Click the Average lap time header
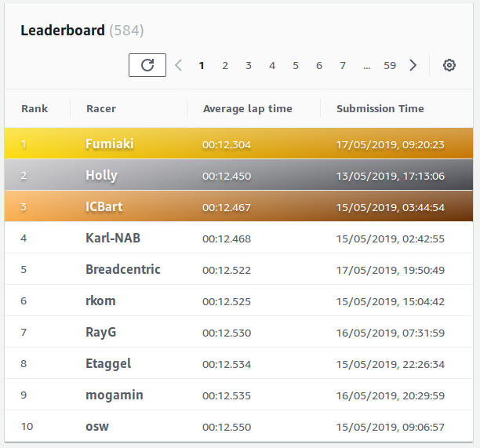The width and height of the screenshot is (480, 448). coord(248,109)
